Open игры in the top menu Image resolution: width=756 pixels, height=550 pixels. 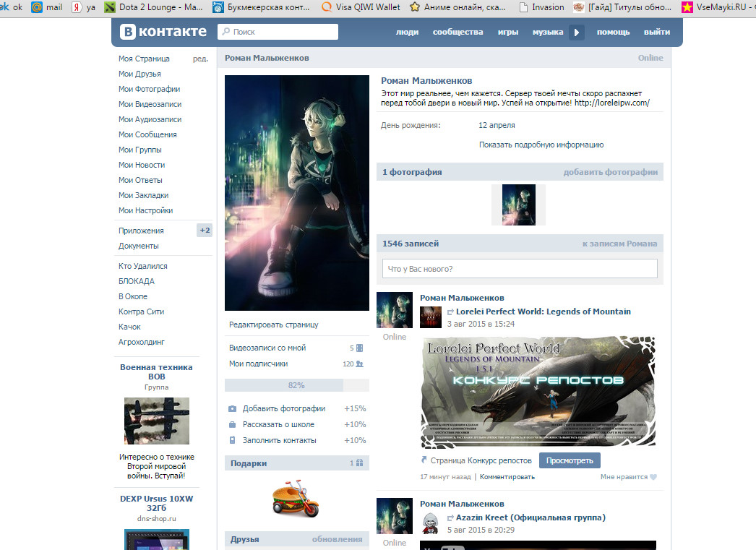[508, 33]
